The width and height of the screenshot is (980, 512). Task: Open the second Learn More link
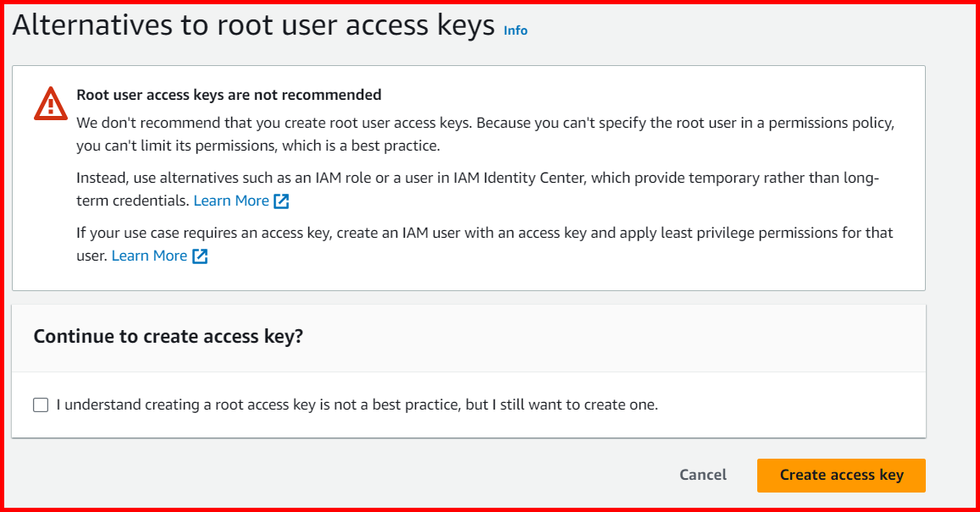(149, 255)
